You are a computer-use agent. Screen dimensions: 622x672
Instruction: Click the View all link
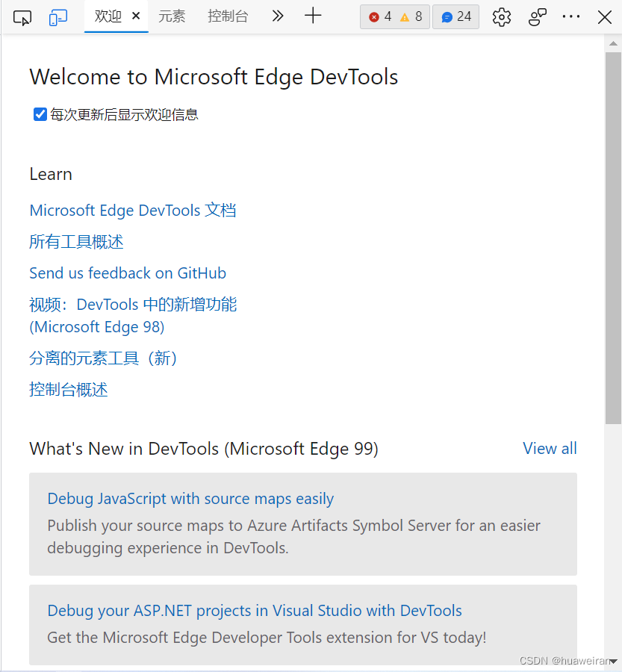[x=550, y=448]
